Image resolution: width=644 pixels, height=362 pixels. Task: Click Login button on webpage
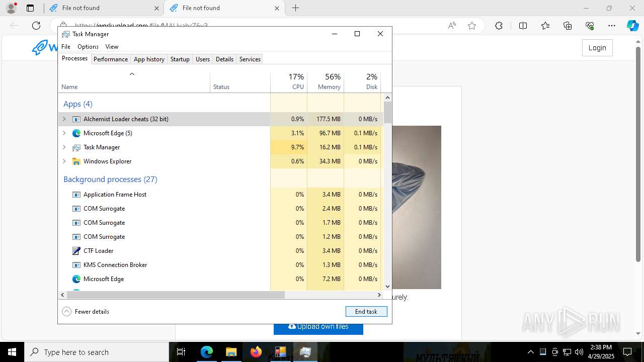click(597, 48)
